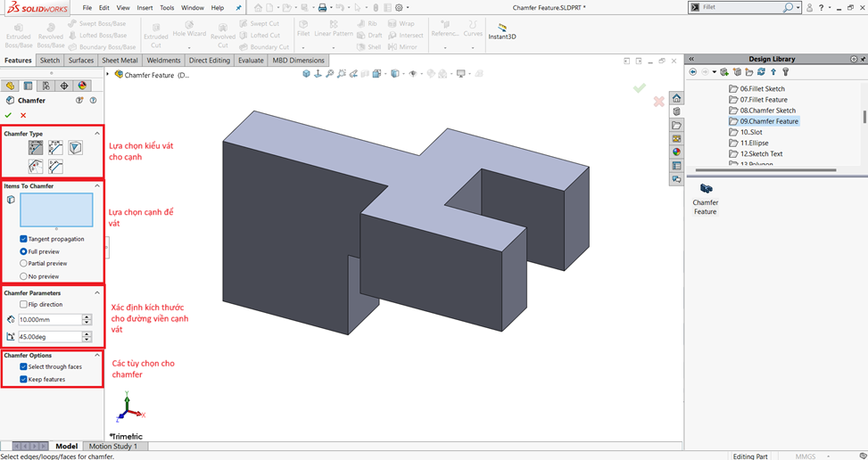Open Custom Properties tab in task pane
This screenshot has width=868, height=460.
point(676,166)
